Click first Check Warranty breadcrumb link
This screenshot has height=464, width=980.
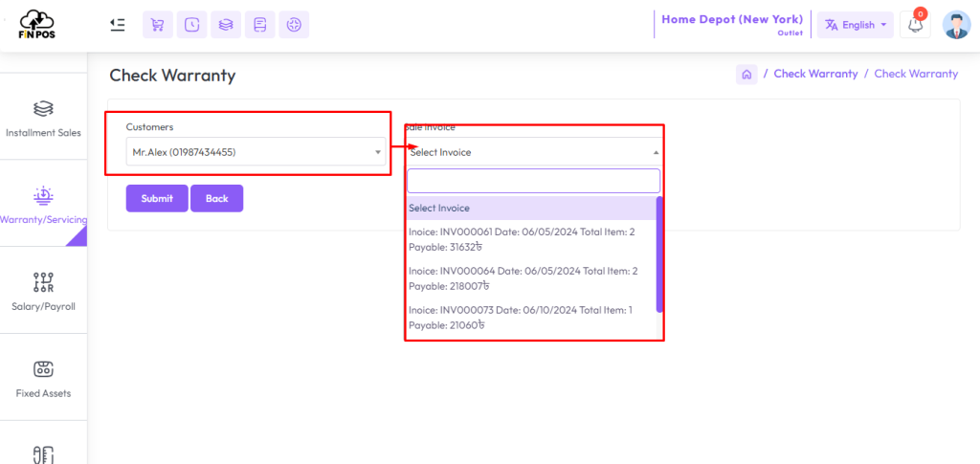pos(815,74)
